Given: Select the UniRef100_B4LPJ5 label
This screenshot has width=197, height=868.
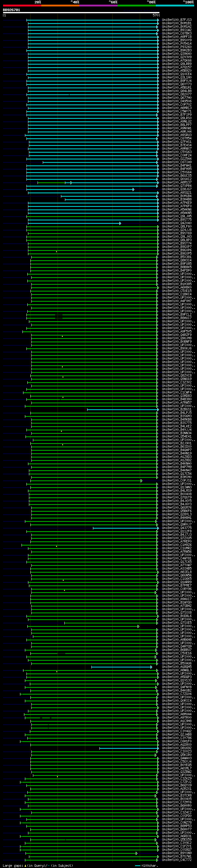Looking at the screenshot, I should click(177, 413).
